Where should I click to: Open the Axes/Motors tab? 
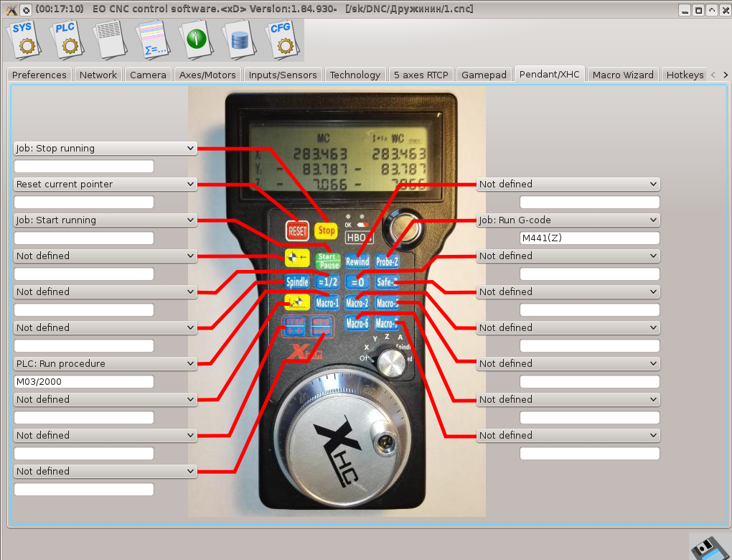tap(207, 75)
